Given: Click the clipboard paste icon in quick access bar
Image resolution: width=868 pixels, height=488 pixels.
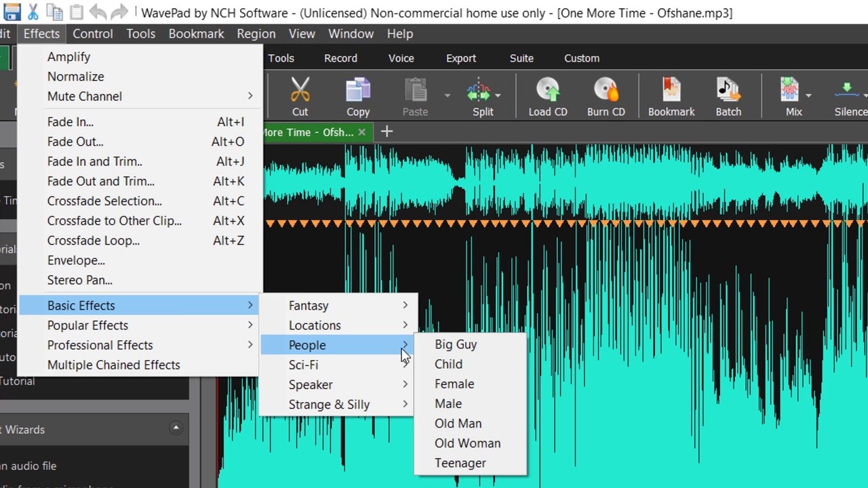Looking at the screenshot, I should click(77, 12).
